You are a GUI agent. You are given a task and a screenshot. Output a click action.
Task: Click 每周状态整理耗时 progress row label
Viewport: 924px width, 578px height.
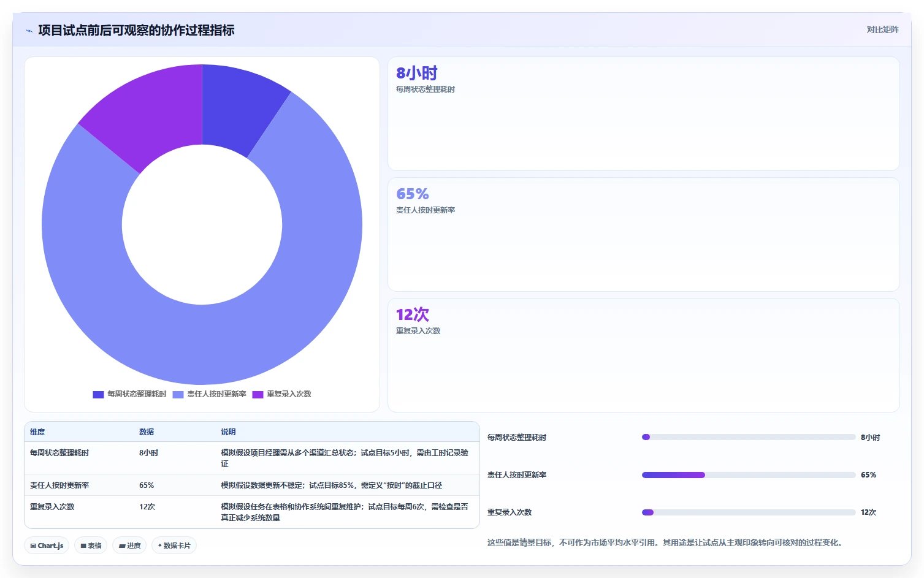pos(517,438)
